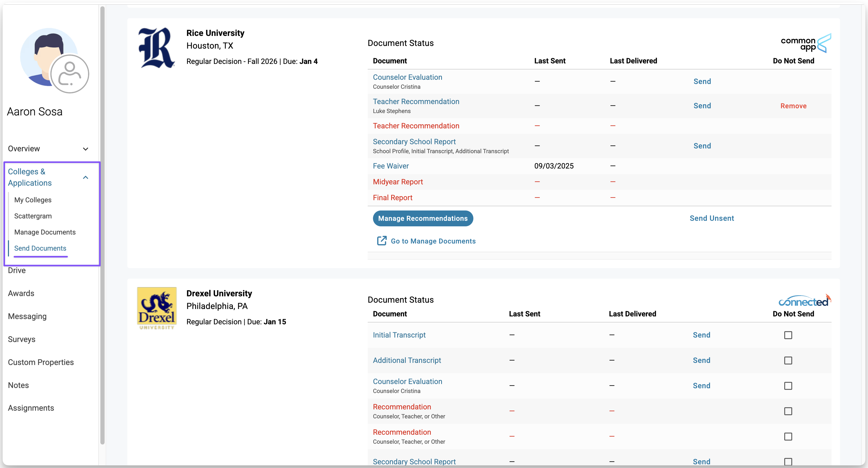
Task: Check Do Not Send for Drexel Counselor Evaluation
Action: tap(788, 385)
